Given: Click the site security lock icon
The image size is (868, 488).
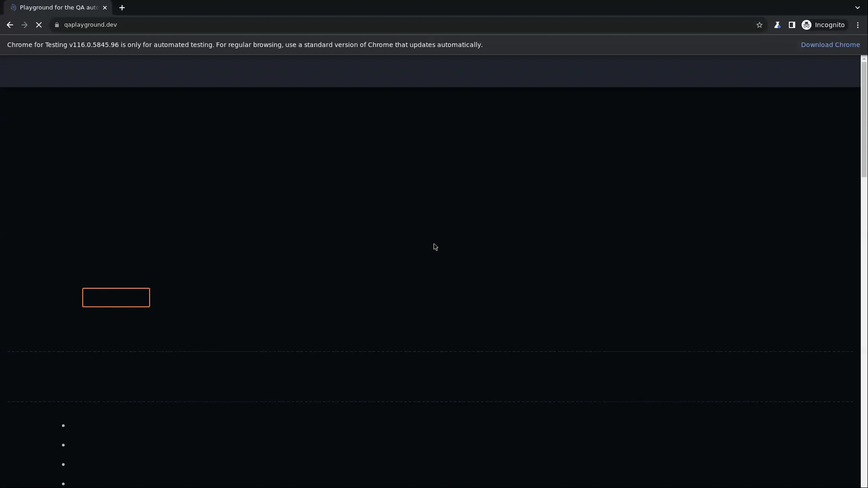Looking at the screenshot, I should coord(57,25).
